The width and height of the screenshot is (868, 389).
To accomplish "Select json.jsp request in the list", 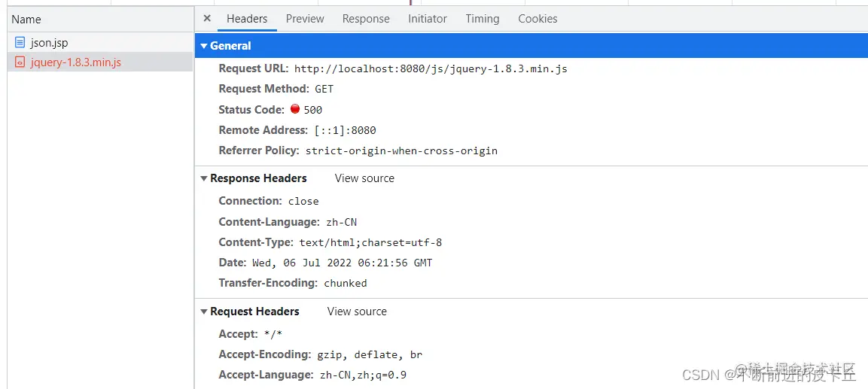I will pos(100,43).
